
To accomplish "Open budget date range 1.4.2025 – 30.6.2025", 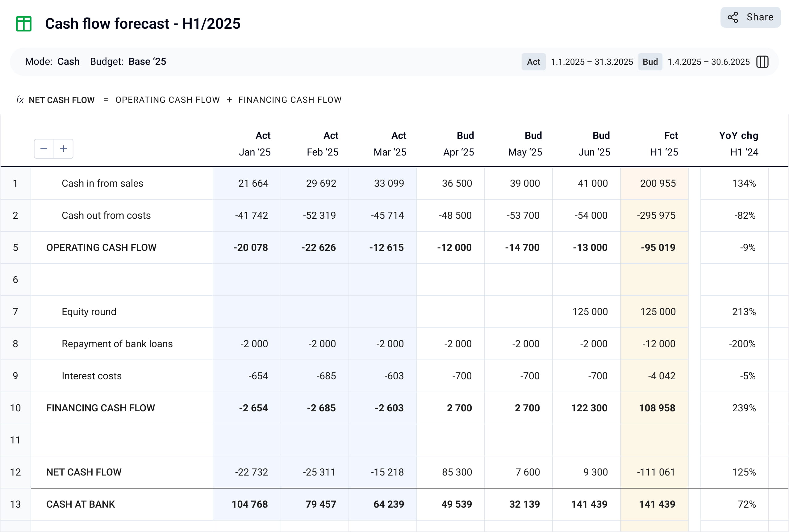I will click(x=708, y=62).
